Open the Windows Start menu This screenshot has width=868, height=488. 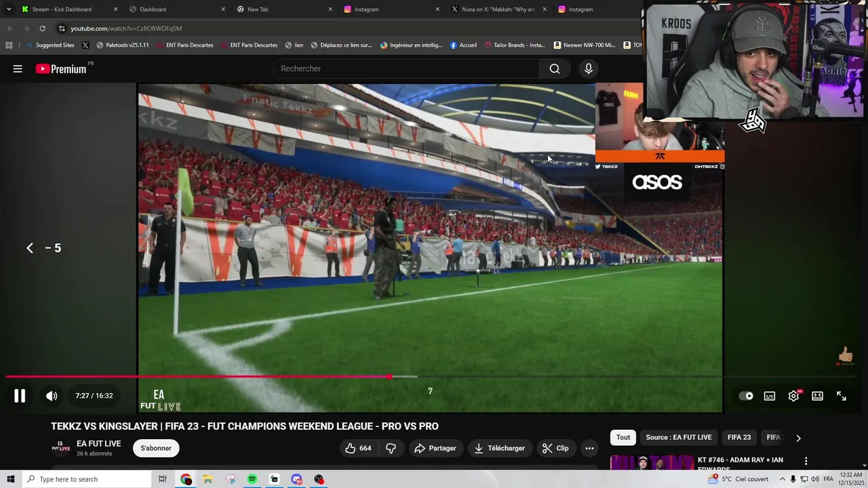click(x=10, y=479)
